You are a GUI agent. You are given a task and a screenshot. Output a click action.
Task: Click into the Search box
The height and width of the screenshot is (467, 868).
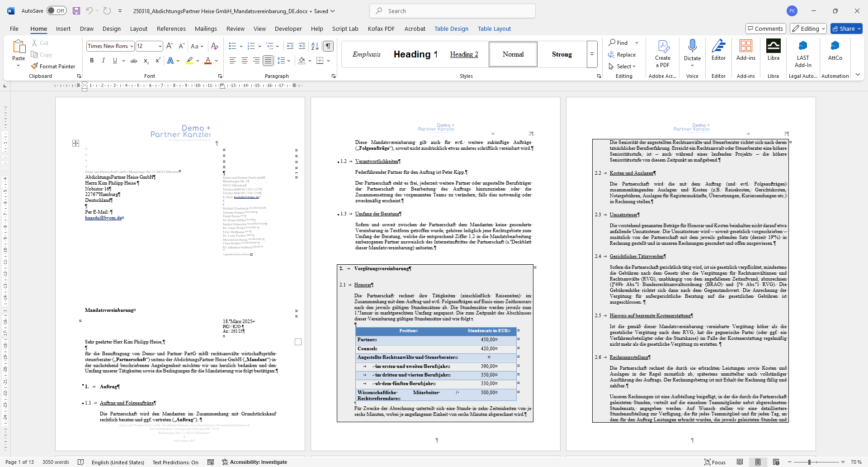coord(452,11)
